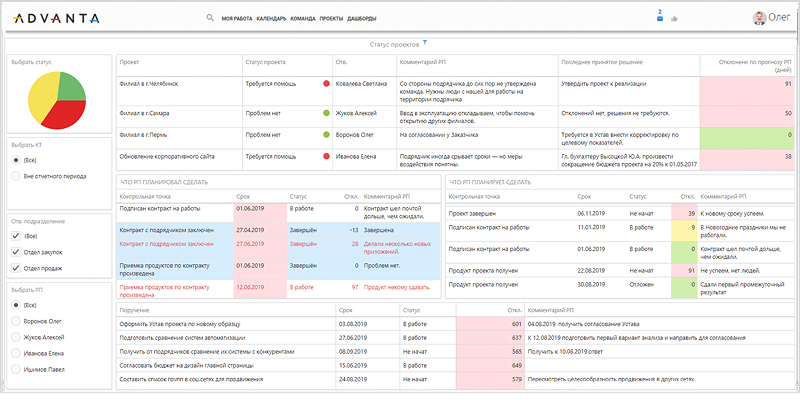Open the mail notifications icon
The width and height of the screenshot is (800, 400).
click(x=660, y=18)
